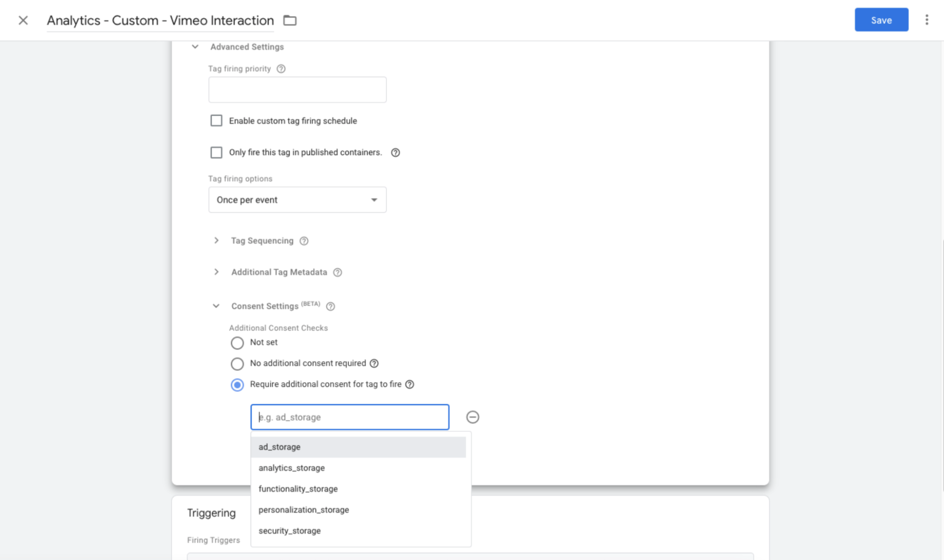The height and width of the screenshot is (560, 944).
Task: Show help for Additional Tag Metadata
Action: point(337,272)
